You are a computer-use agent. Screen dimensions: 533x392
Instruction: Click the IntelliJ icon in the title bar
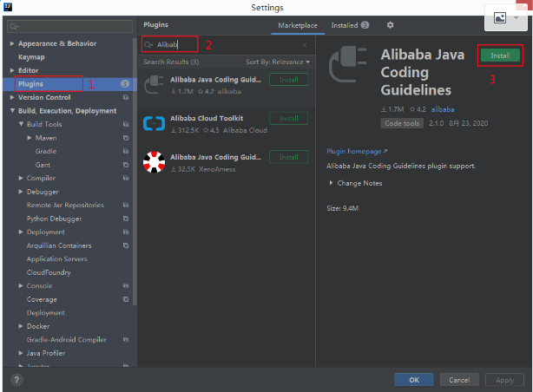pyautogui.click(x=8, y=7)
